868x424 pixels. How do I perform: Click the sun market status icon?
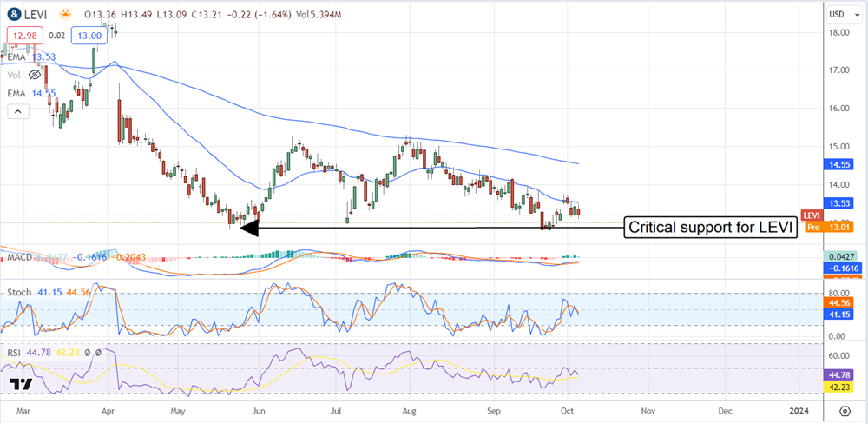[65, 14]
